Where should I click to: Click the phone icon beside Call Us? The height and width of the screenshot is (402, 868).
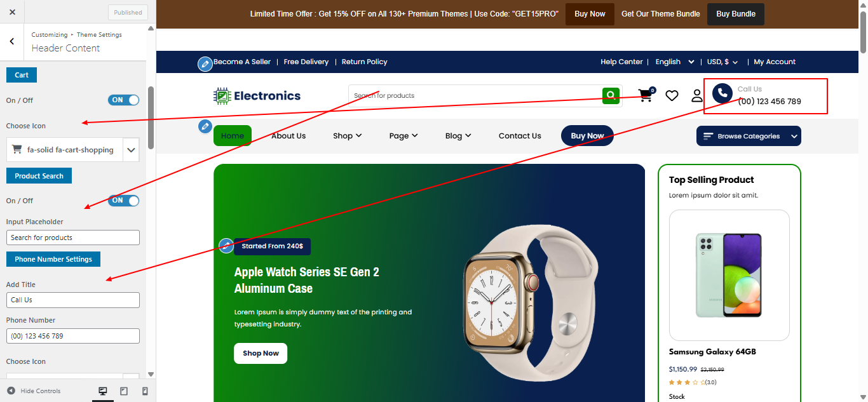coord(722,94)
